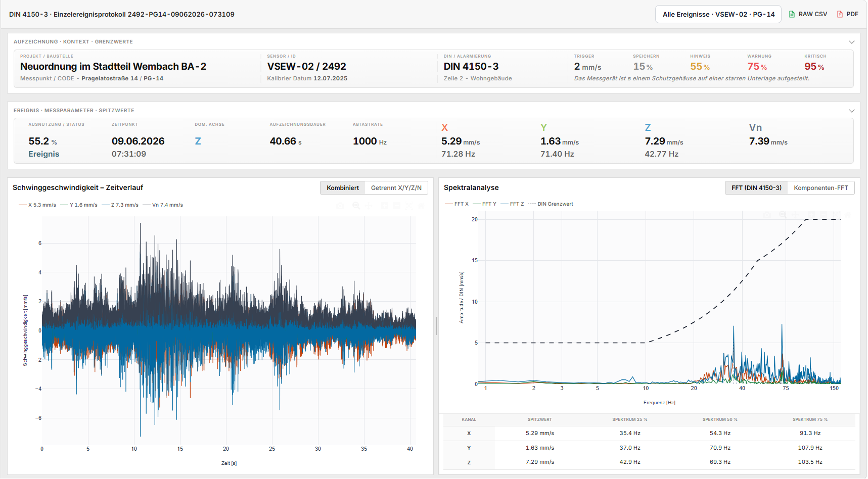868x479 pixels.
Task: Activate the pan tool on time-history chart
Action: (369, 206)
